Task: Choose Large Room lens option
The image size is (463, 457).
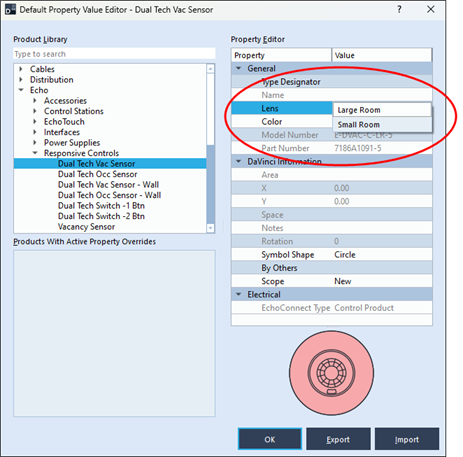Action: (382, 110)
